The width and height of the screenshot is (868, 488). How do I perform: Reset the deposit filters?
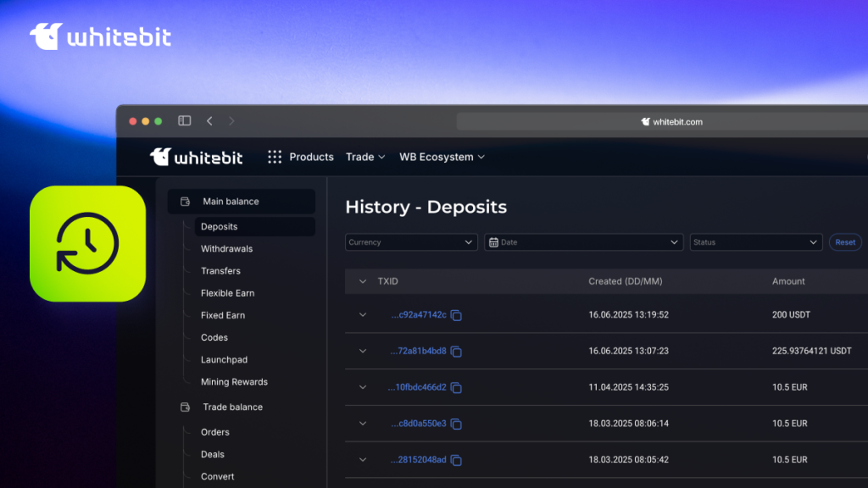click(x=845, y=242)
